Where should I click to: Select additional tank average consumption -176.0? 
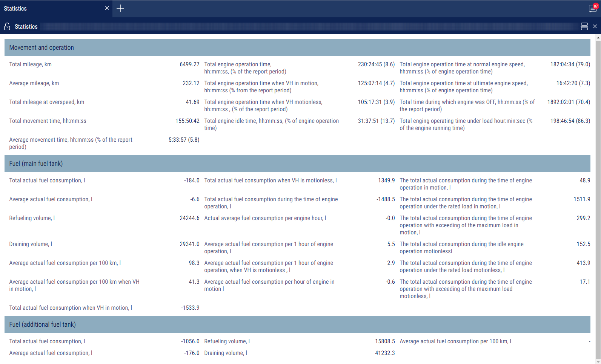pos(192,353)
